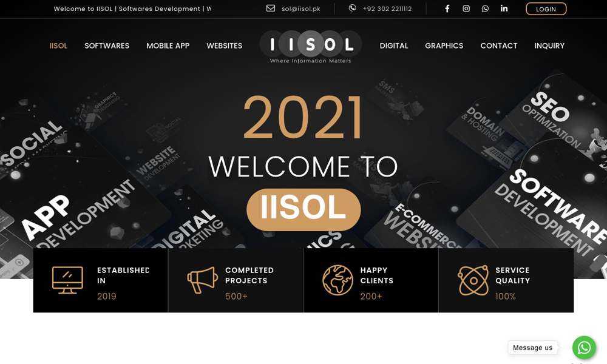Click the WhatsApp icon in top bar
The image size is (607, 364).
(x=485, y=8)
